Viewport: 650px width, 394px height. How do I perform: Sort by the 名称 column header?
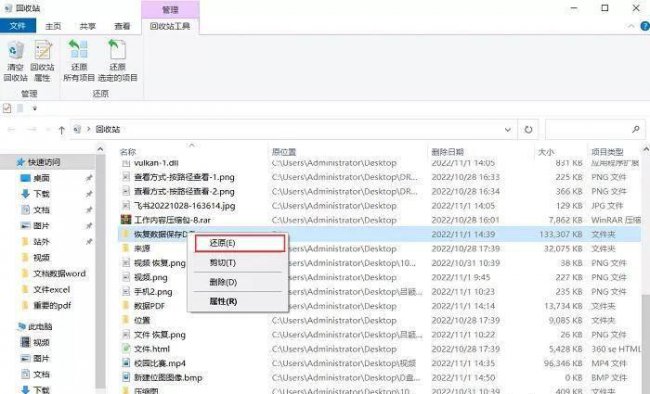pyautogui.click(x=128, y=152)
